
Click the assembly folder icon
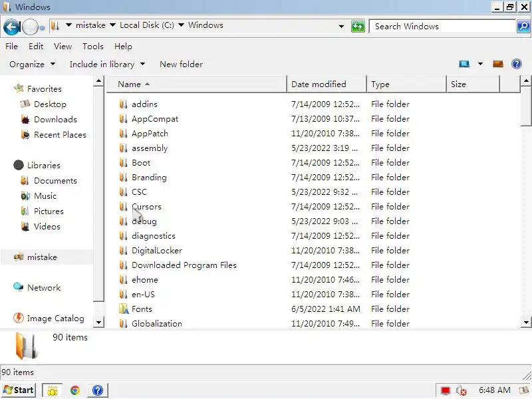pyautogui.click(x=124, y=148)
